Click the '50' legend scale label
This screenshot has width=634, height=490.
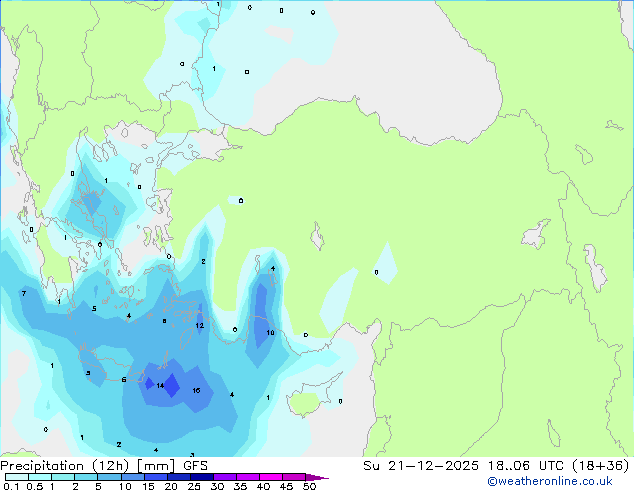309,486
